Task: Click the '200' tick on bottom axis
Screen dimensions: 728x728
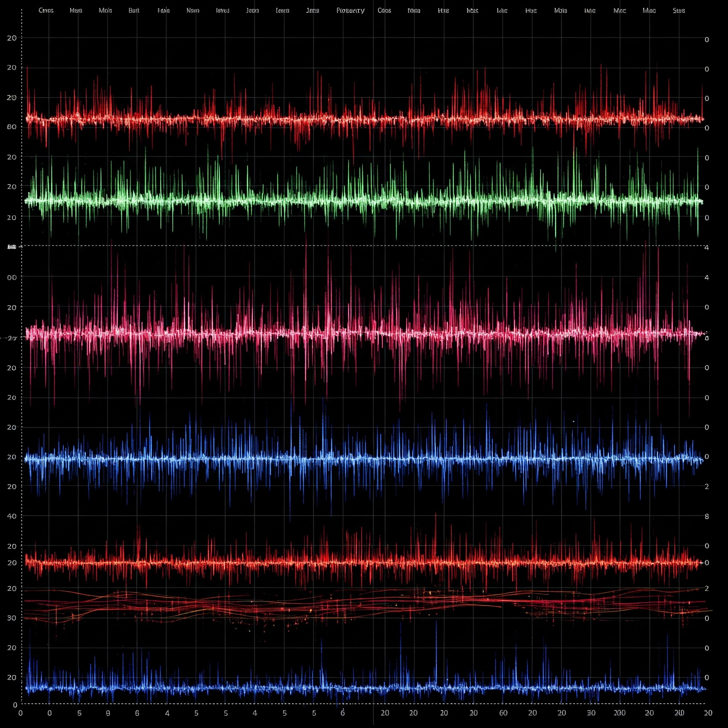Action: 619,713
